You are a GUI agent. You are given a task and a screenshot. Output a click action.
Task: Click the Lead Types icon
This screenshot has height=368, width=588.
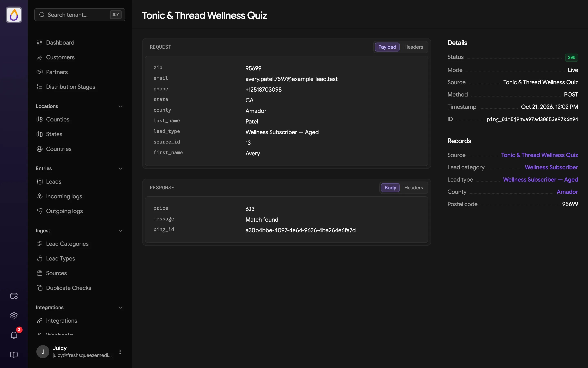coord(40,258)
